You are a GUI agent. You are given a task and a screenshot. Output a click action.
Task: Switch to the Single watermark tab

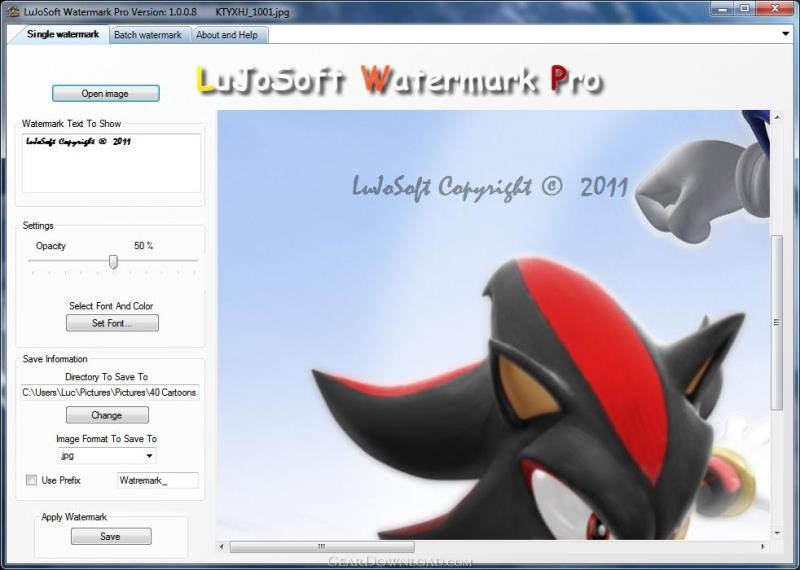point(62,34)
